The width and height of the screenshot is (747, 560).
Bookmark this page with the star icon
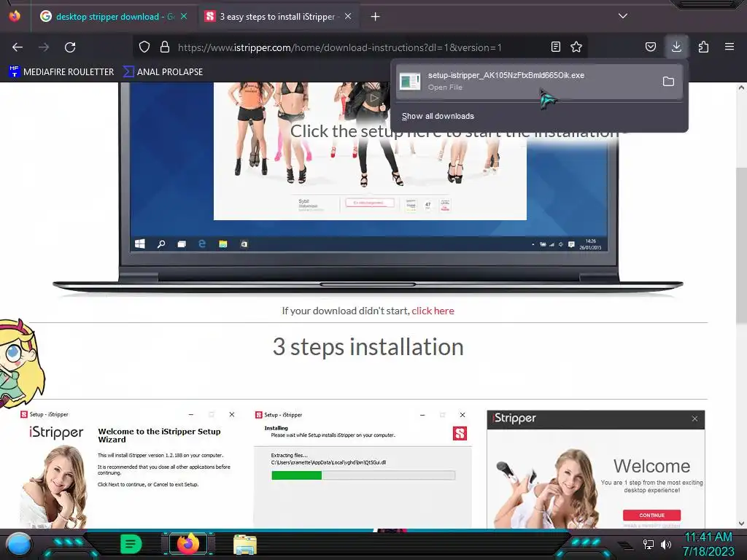576,47
